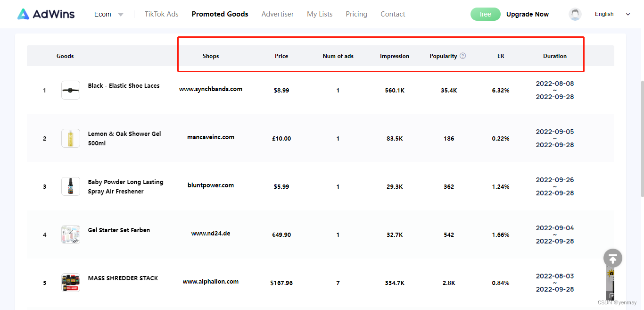Click the Popularity help question icon
Screen dimensions: 644x310
463,56
